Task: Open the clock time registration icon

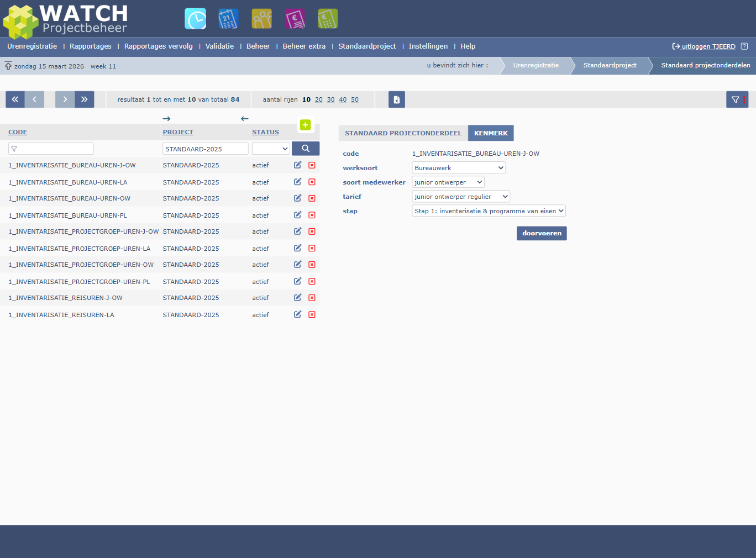Action: tap(195, 19)
